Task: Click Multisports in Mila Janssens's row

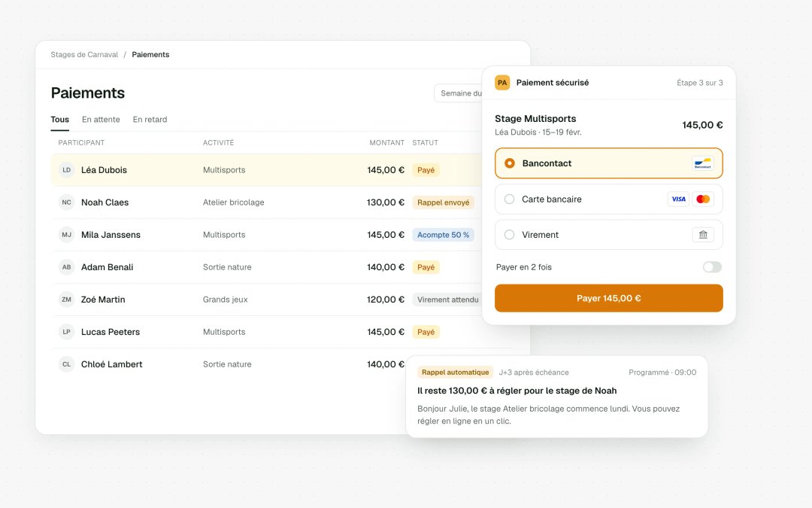Action: pos(224,235)
